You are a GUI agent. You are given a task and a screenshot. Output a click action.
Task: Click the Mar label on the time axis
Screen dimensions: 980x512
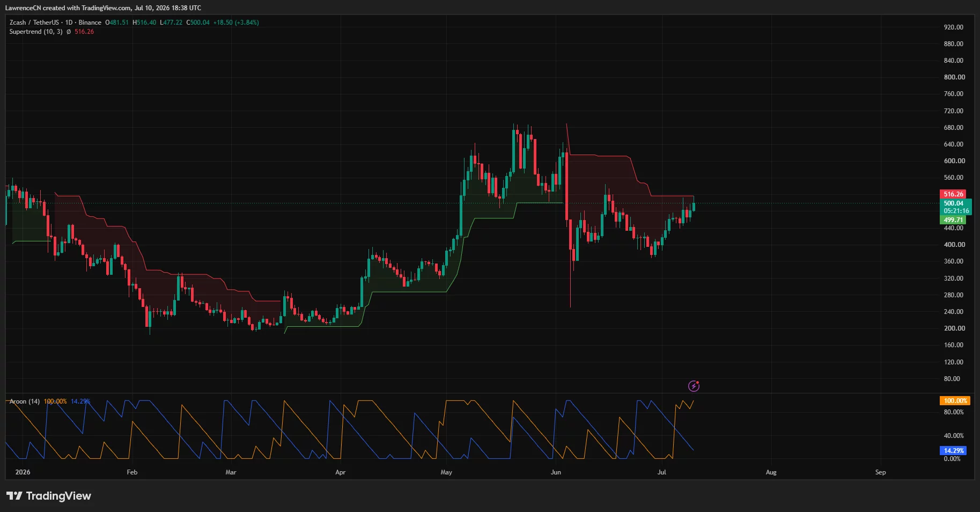231,472
